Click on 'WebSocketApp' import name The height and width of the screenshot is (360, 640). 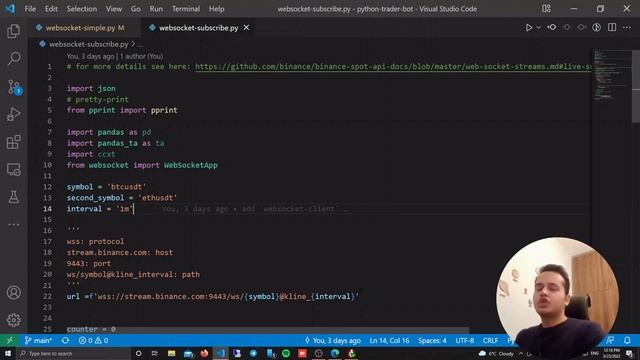click(x=191, y=165)
